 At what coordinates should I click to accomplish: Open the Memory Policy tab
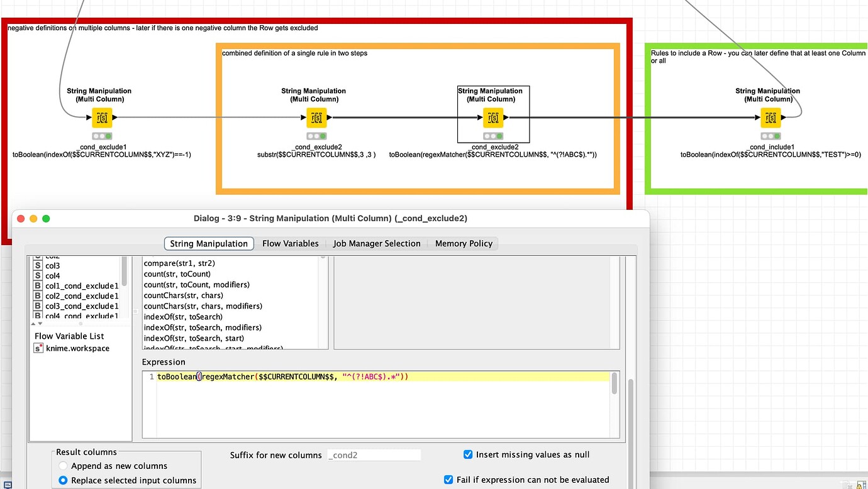pyautogui.click(x=464, y=243)
